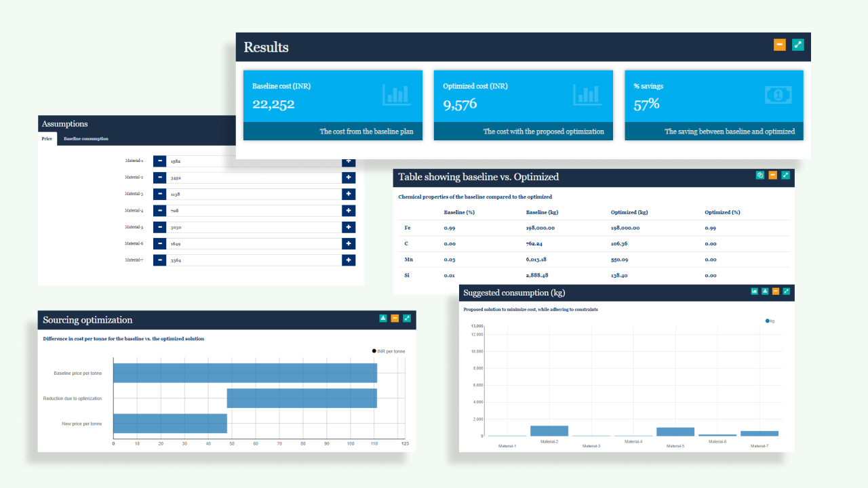868x488 pixels.
Task: Click the Baseline (kg) column header
Action: pyautogui.click(x=541, y=212)
